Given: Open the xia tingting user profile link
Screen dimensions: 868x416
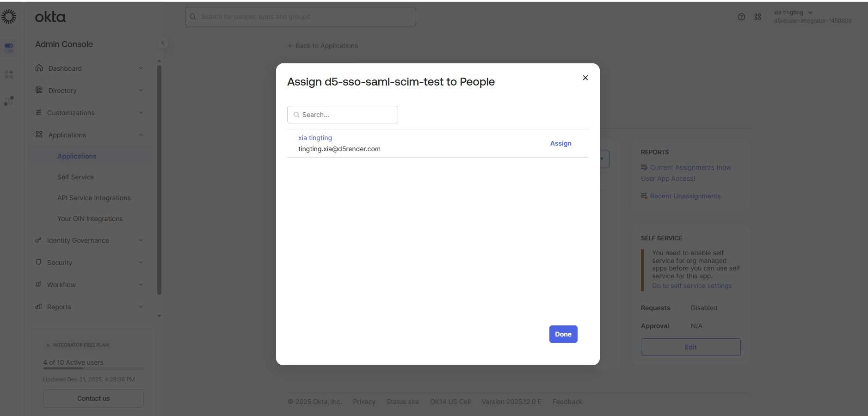Looking at the screenshot, I should pos(315,138).
